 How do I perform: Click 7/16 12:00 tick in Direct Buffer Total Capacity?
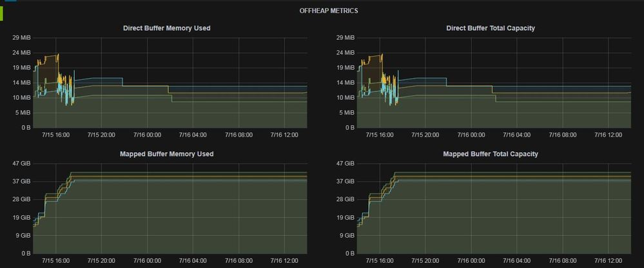(609, 135)
